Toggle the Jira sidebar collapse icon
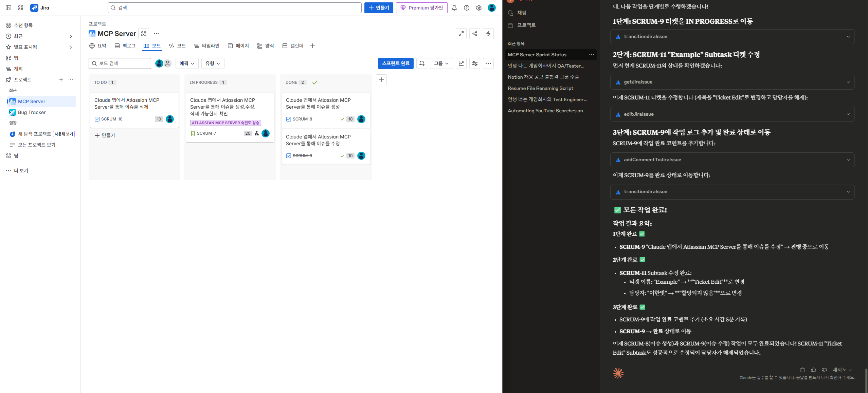This screenshot has width=868, height=393. coord(8,8)
